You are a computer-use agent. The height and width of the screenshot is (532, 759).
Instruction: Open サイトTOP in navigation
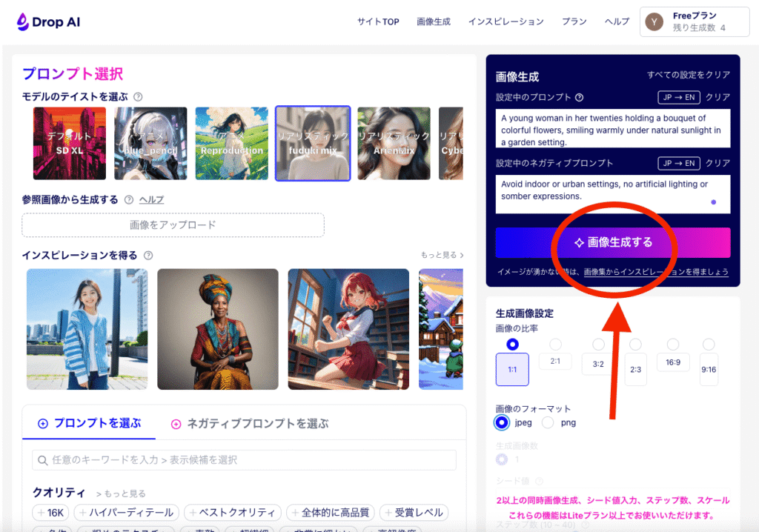378,21
